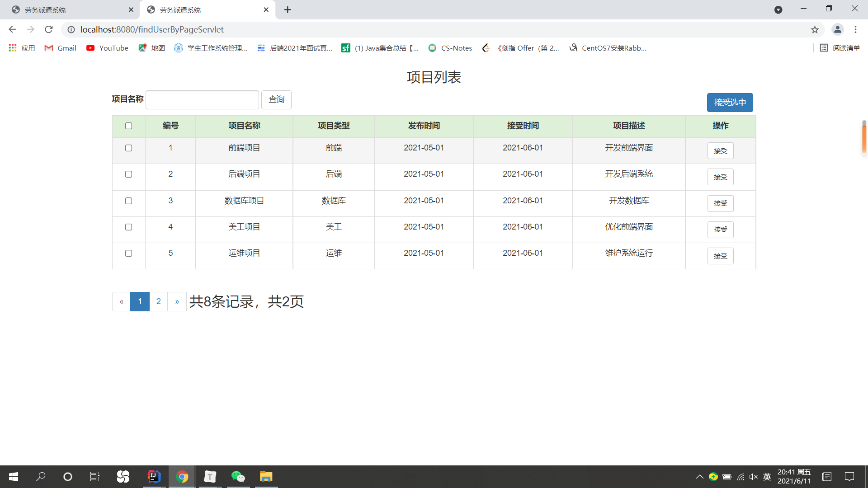
Task: Check the select-all header checkbox
Action: point(128,126)
